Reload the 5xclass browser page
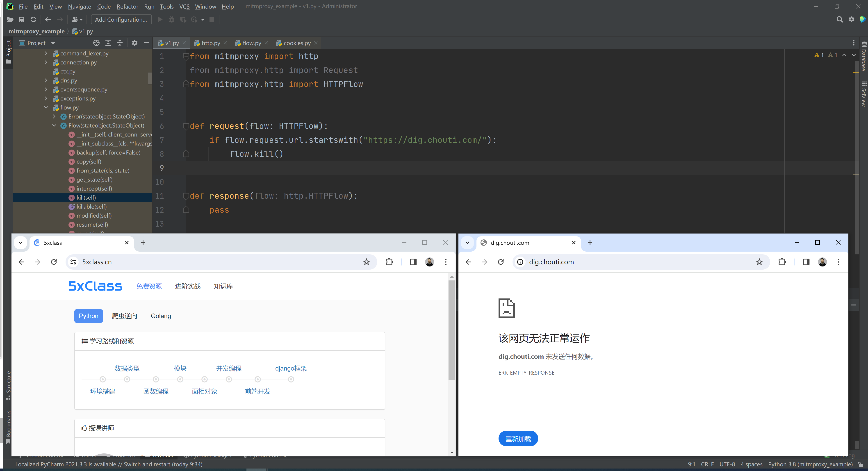The image size is (868, 471). [54, 262]
